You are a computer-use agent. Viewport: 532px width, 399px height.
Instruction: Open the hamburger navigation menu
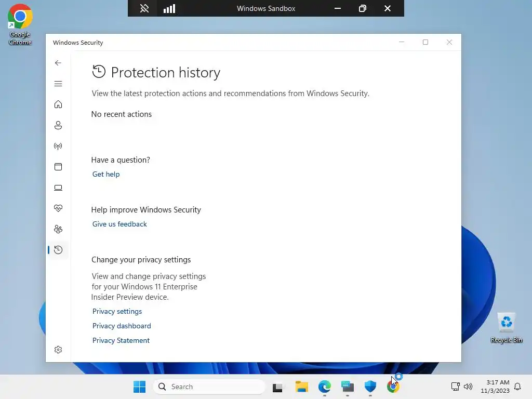[58, 84]
